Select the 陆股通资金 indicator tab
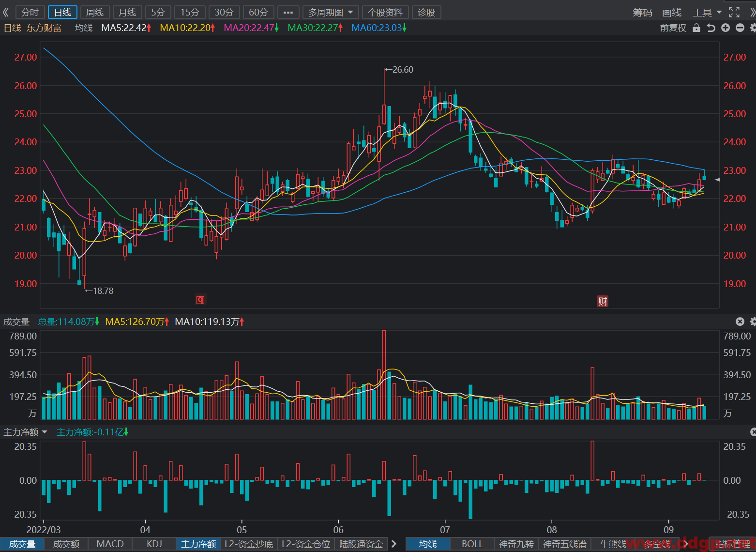Viewport: 756px width, 552px height. coord(361,544)
